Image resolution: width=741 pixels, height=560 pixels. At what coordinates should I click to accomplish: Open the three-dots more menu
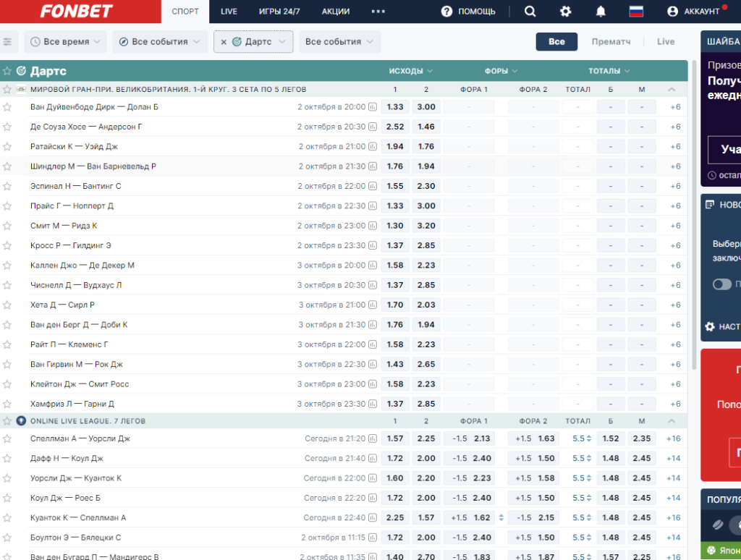tap(378, 12)
